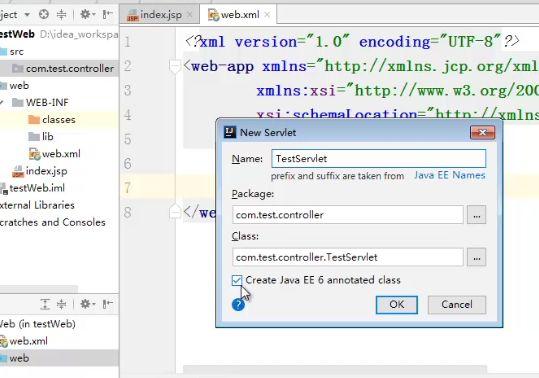Viewport: 539px width, 378px height.
Task: Close the index.jsp tab
Action: [189, 15]
